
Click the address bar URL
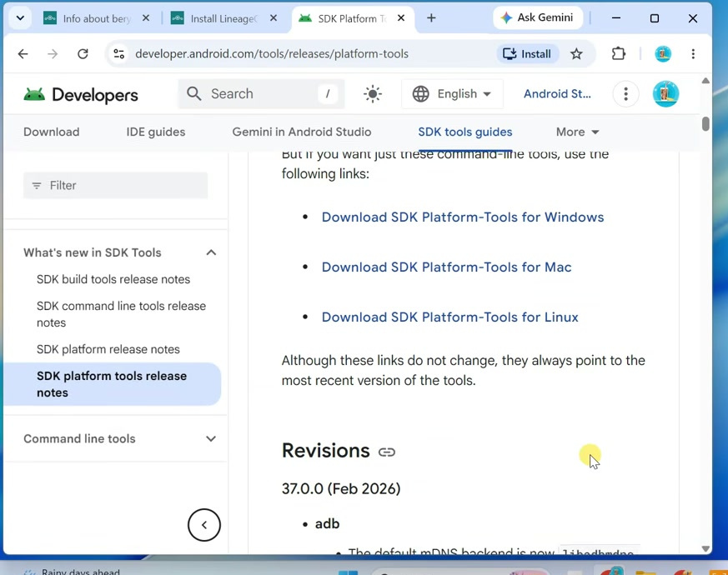coord(272,54)
